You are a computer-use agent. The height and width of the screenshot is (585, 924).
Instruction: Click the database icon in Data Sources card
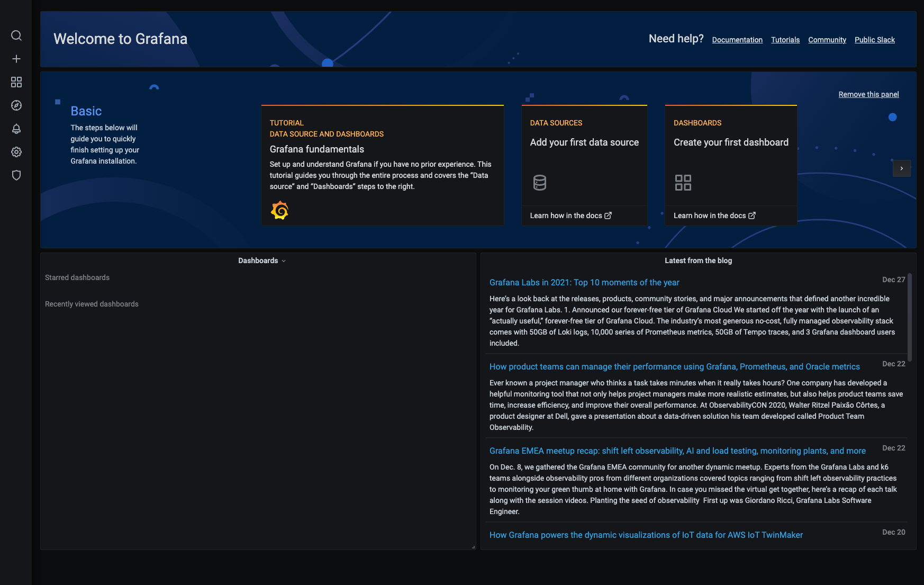coord(540,183)
